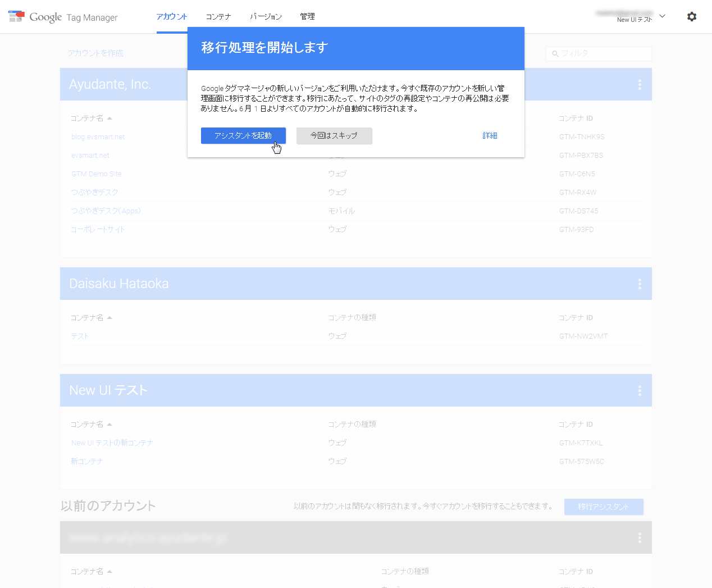The height and width of the screenshot is (588, 712).
Task: Switch to the バージョン tab
Action: click(266, 16)
